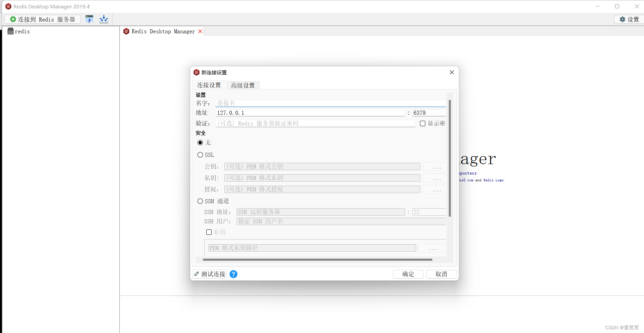The image size is (644, 333).
Task: Browse for the PEM 格式私钥路径 file
Action: click(x=433, y=248)
